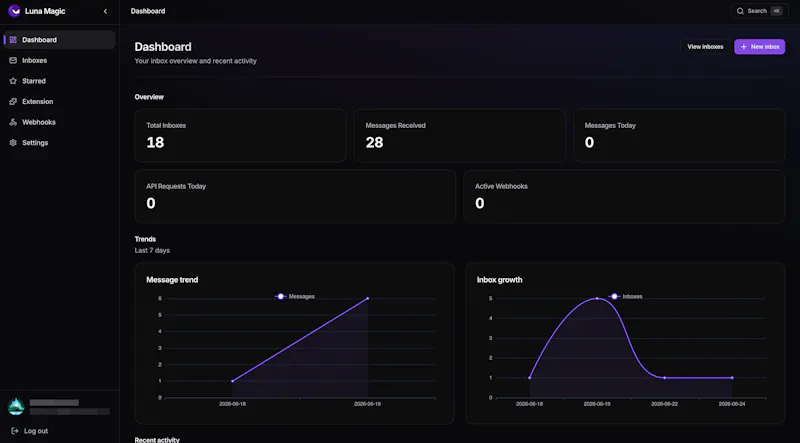
Task: Click the last data point in Inbox growth
Action: coord(732,378)
